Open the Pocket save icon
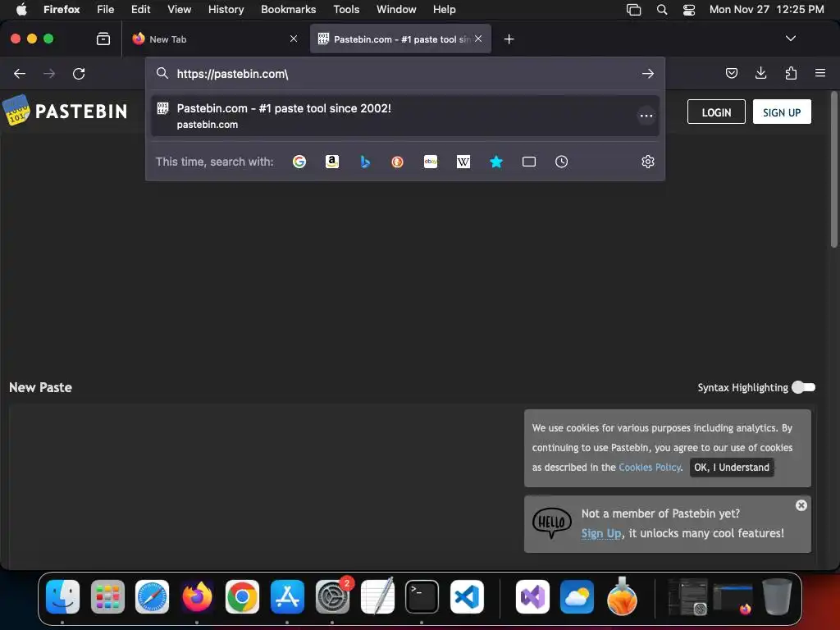840x630 pixels. [731, 73]
